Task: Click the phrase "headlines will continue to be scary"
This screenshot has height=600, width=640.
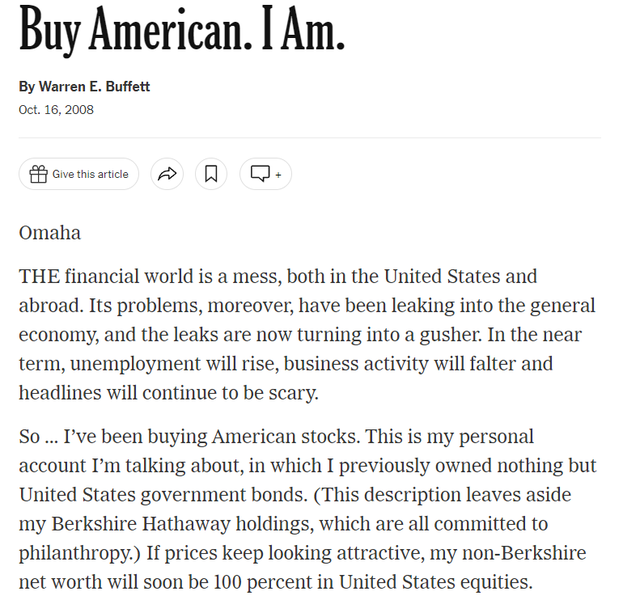Action: (167, 393)
